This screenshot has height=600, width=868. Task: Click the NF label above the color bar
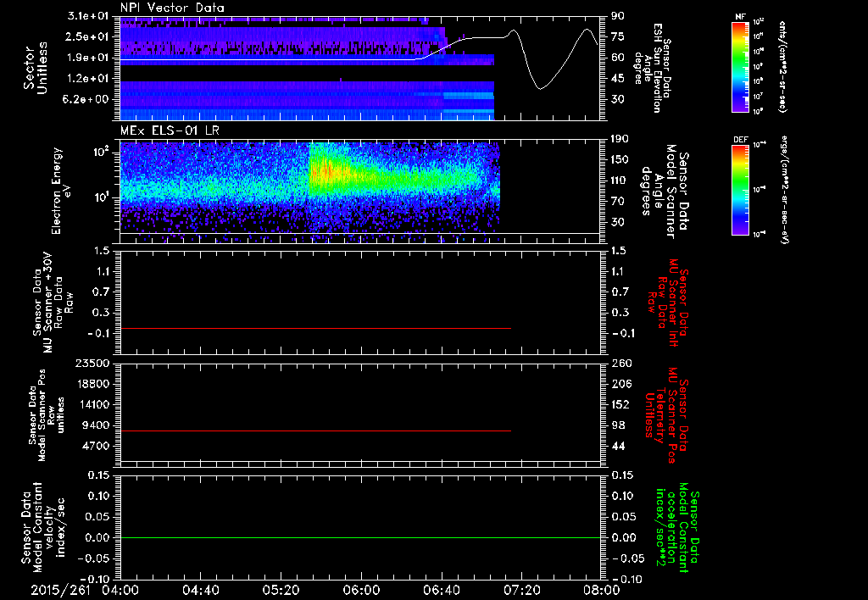741,17
